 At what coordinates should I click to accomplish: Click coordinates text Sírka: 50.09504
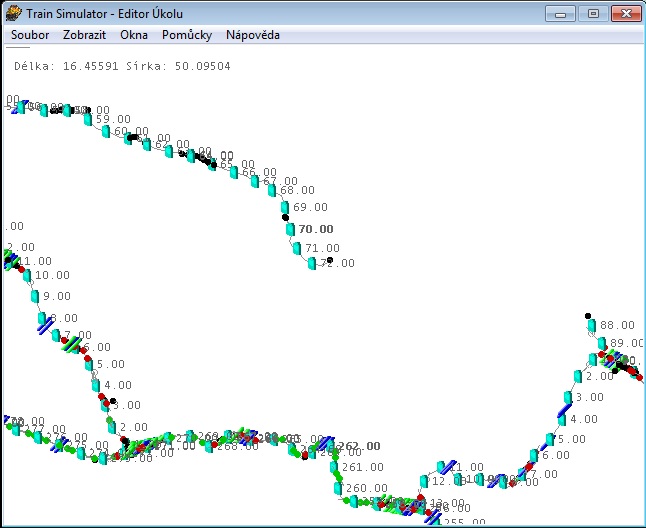point(178,66)
